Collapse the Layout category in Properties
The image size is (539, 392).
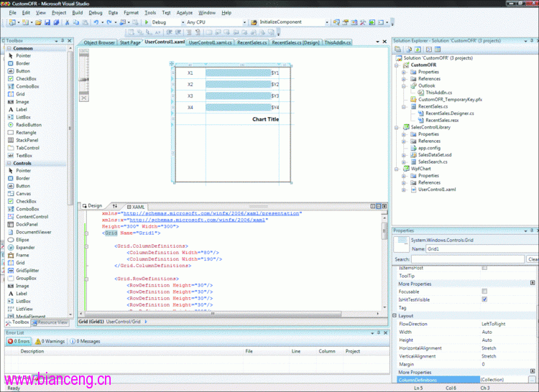pos(395,316)
